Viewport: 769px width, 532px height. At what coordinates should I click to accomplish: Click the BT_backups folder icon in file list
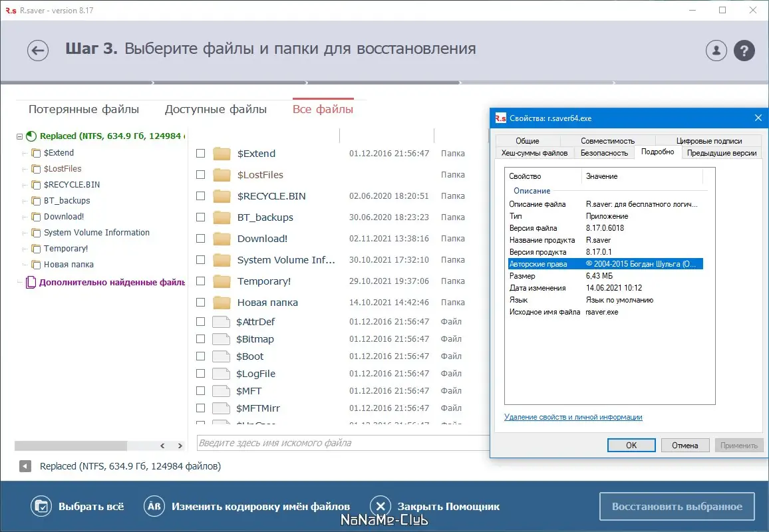click(x=222, y=217)
